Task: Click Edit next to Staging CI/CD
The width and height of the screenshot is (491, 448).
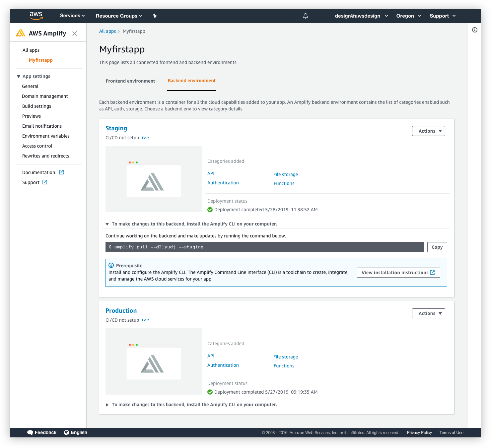Action: point(145,138)
